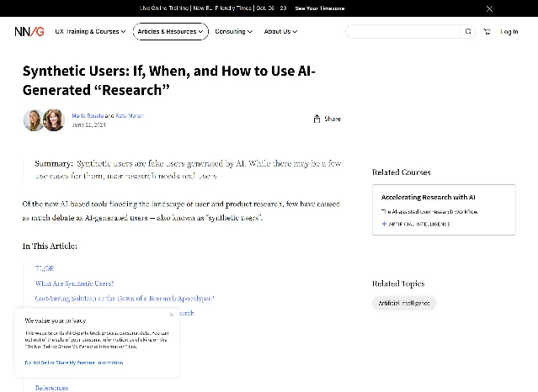Click Do Not Sell or Share link

click(x=74, y=363)
